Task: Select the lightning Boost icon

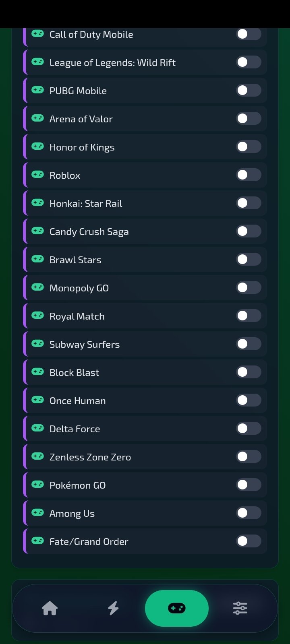Action: tap(113, 609)
